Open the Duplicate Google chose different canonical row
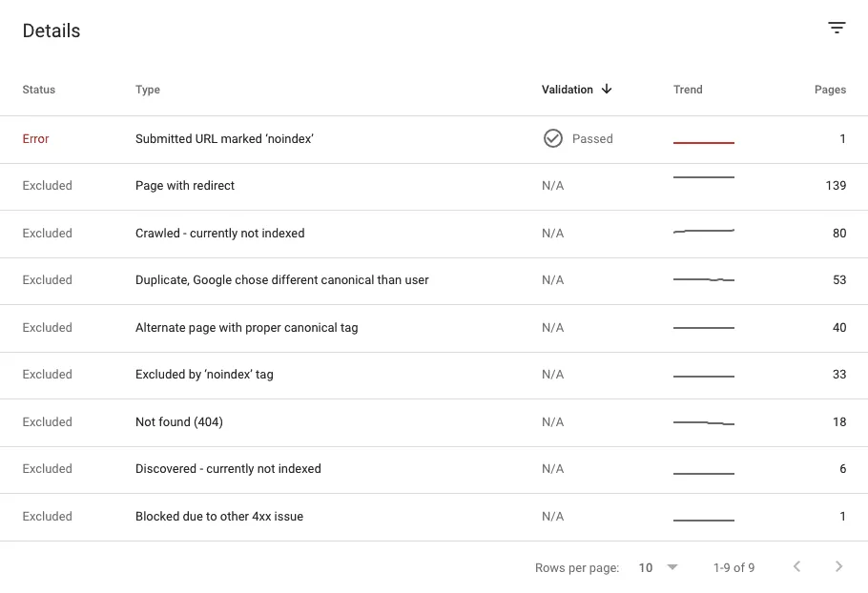 (x=280, y=280)
